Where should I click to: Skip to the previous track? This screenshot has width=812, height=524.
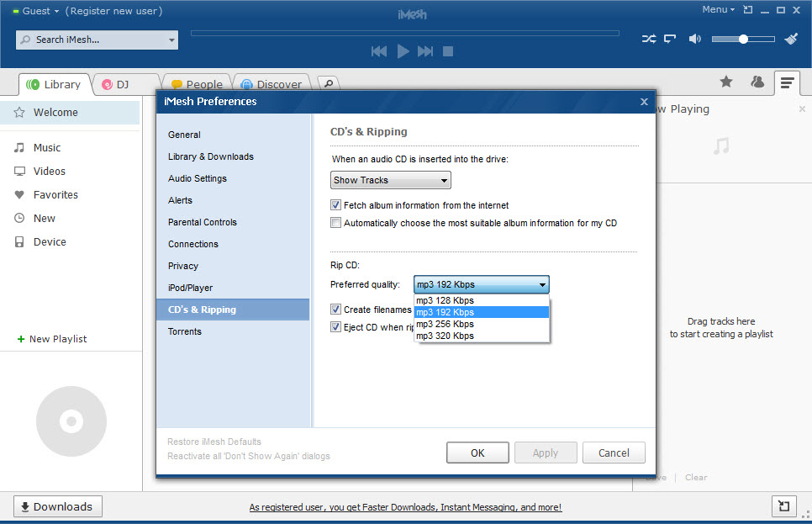[379, 51]
